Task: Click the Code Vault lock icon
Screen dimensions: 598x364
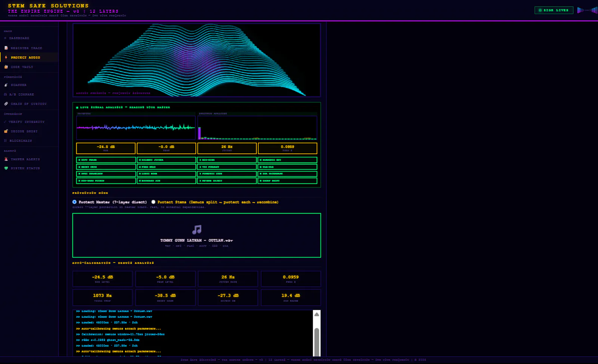Action: [x=6, y=67]
